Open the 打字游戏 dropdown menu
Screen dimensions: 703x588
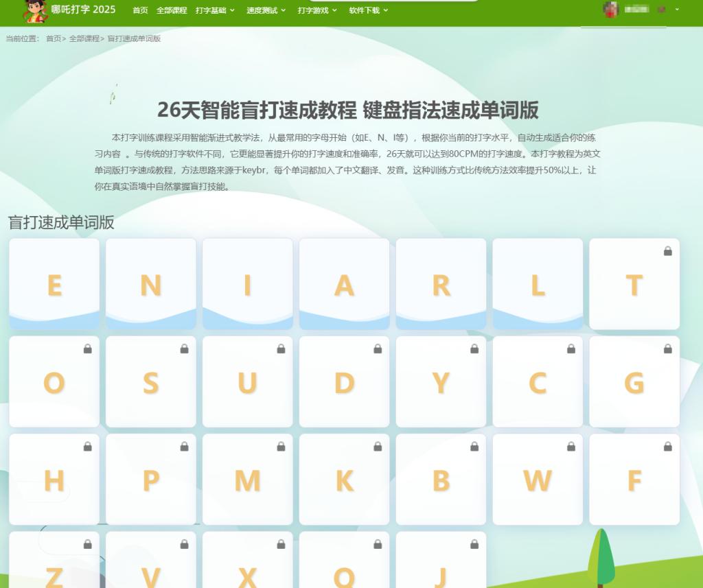(x=317, y=10)
